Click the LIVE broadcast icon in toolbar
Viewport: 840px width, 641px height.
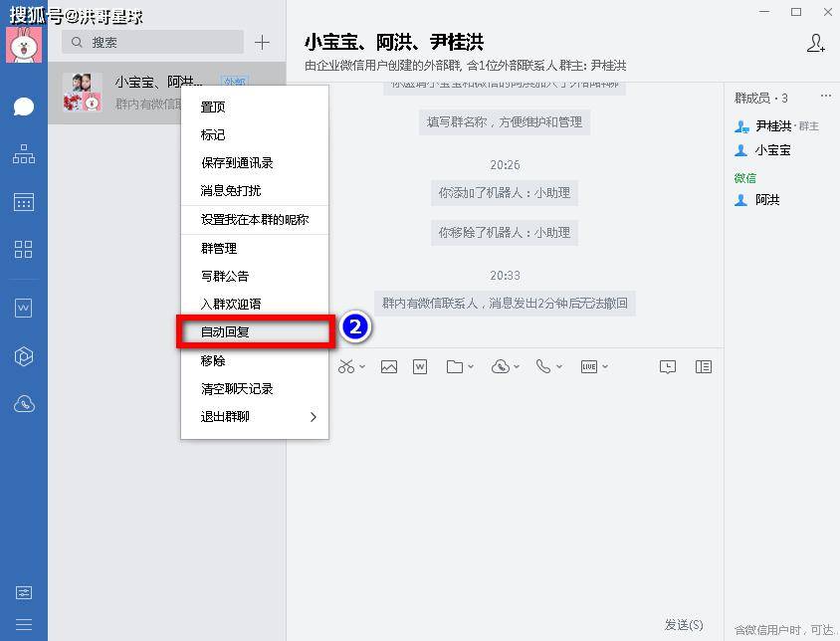click(589, 367)
